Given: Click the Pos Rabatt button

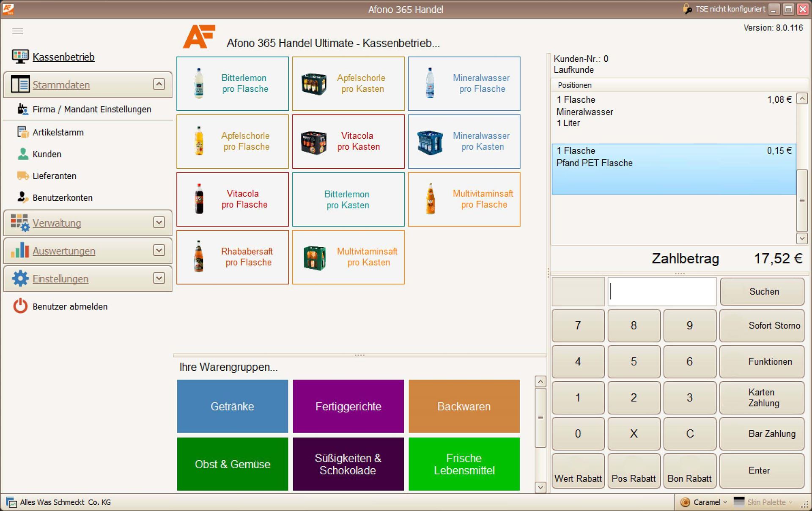Looking at the screenshot, I should pos(634,471).
